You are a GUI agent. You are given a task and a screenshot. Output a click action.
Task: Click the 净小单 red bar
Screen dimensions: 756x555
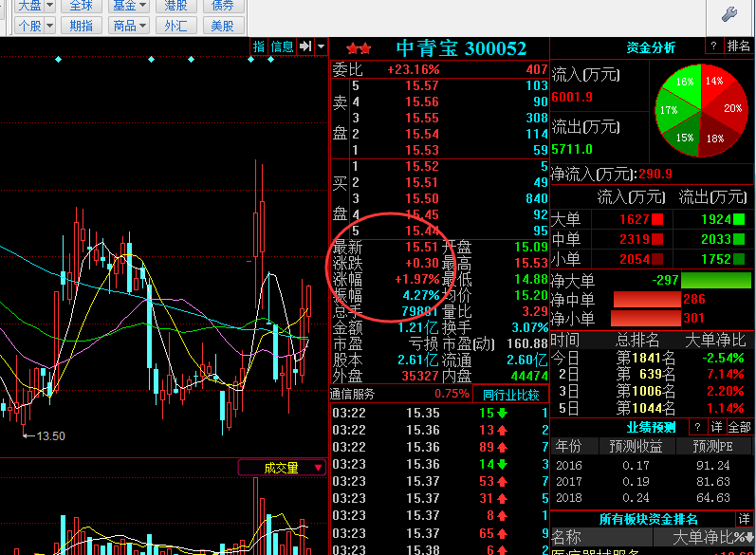(x=646, y=318)
